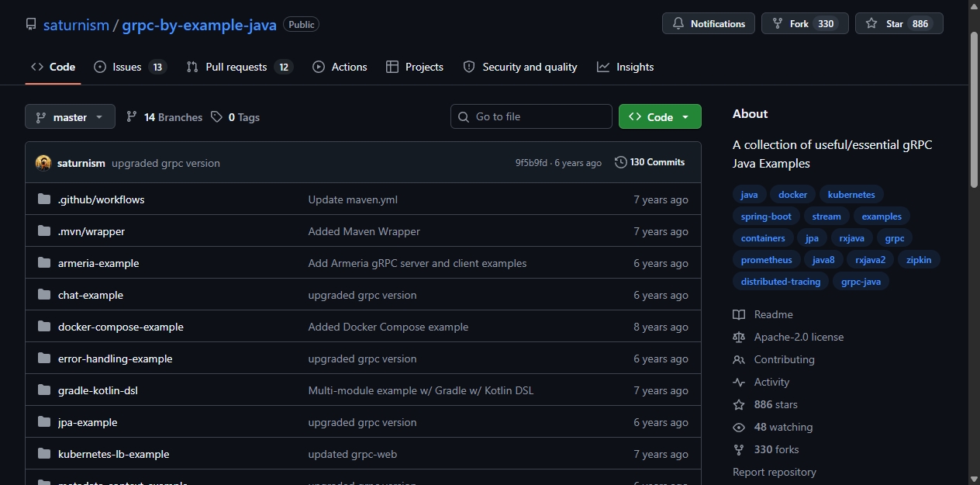Open the Projects tab
980x485 pixels.
tap(415, 67)
